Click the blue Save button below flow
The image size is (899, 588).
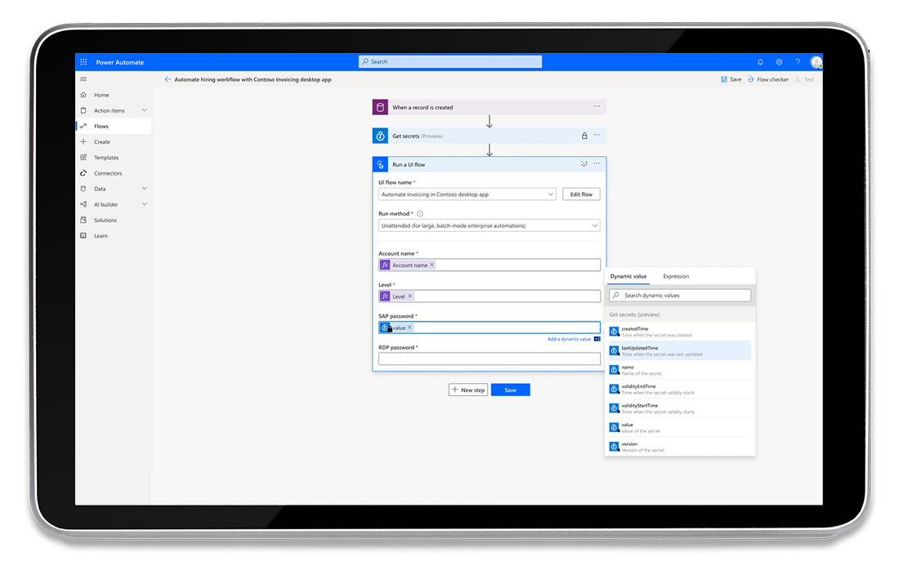coord(510,390)
